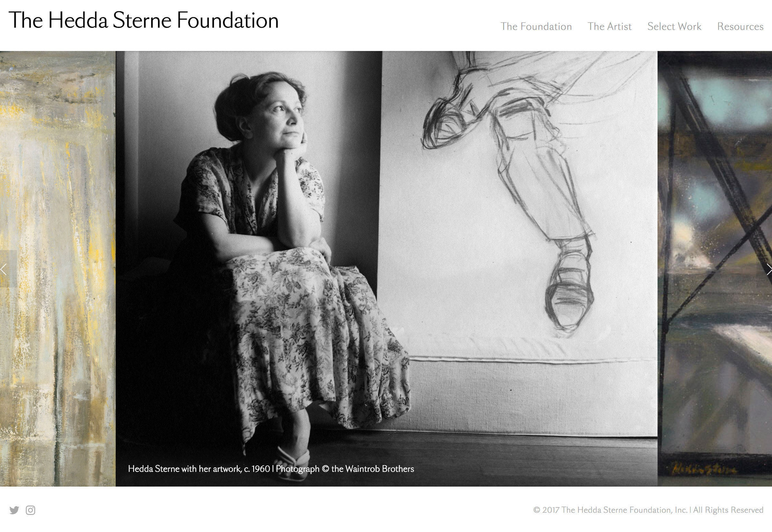772x532 pixels.
Task: Open the Twitter icon link
Action: click(14, 510)
